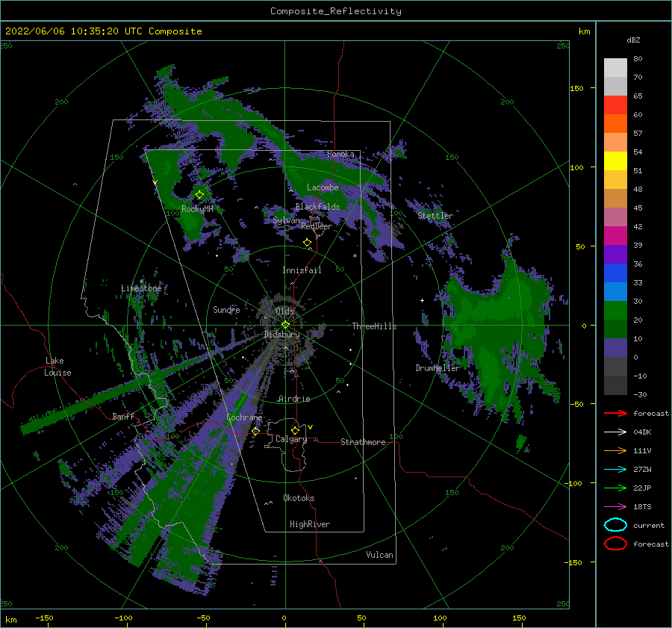This screenshot has width=672, height=628.
Task: Click the dBZ legend heading
Action: point(633,40)
